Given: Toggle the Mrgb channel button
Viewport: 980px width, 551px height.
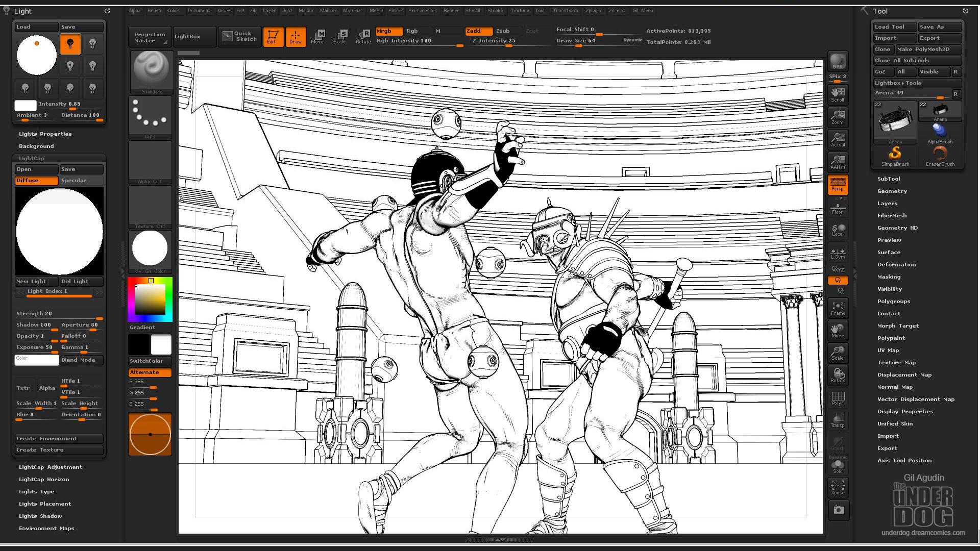Looking at the screenshot, I should (389, 31).
